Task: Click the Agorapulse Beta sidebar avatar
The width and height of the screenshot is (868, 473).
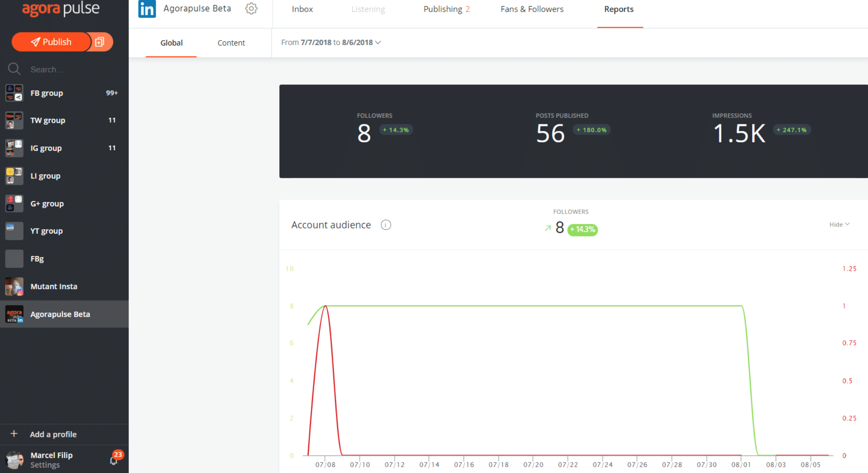Action: coord(14,314)
